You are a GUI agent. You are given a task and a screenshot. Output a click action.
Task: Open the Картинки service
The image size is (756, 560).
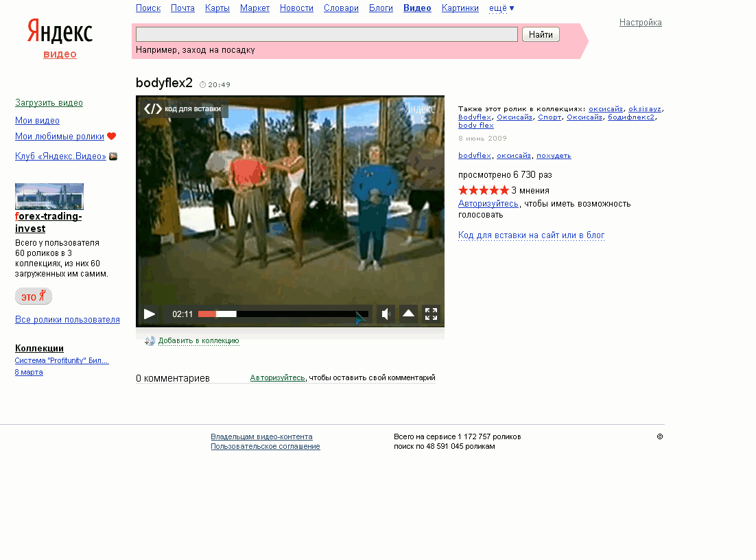(460, 8)
